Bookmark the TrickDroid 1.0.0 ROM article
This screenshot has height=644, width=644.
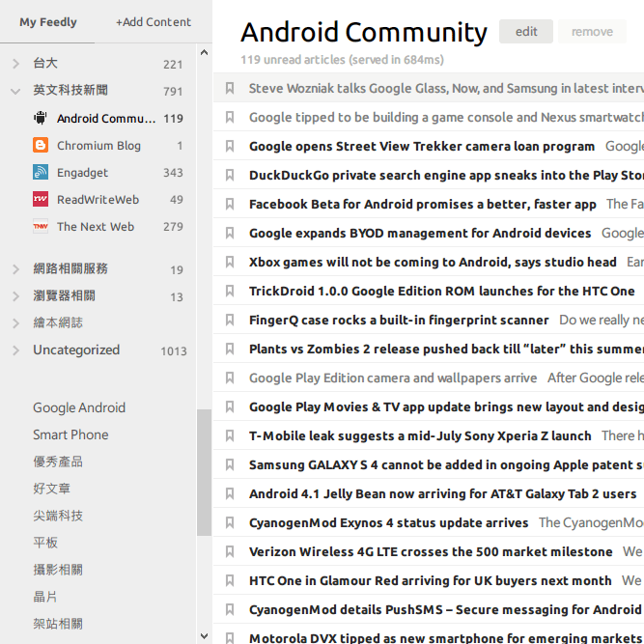point(230,291)
